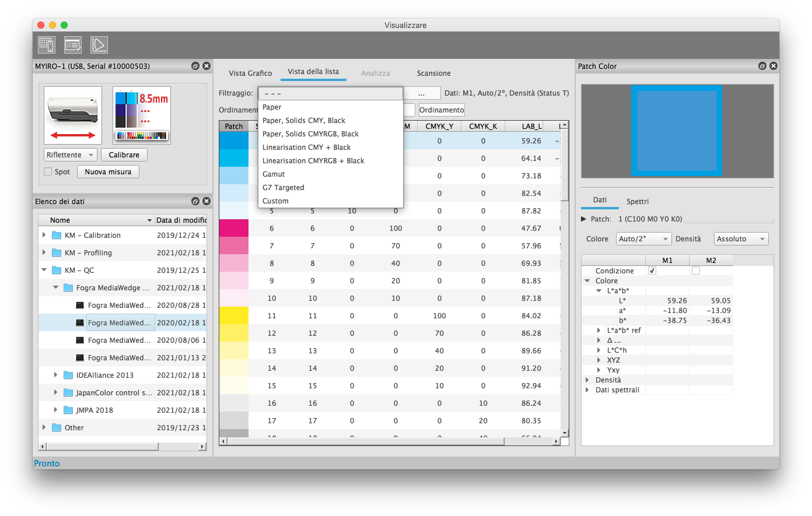Screen dimensions: 812x516
Task: Click the Calibrare button
Action: [124, 155]
